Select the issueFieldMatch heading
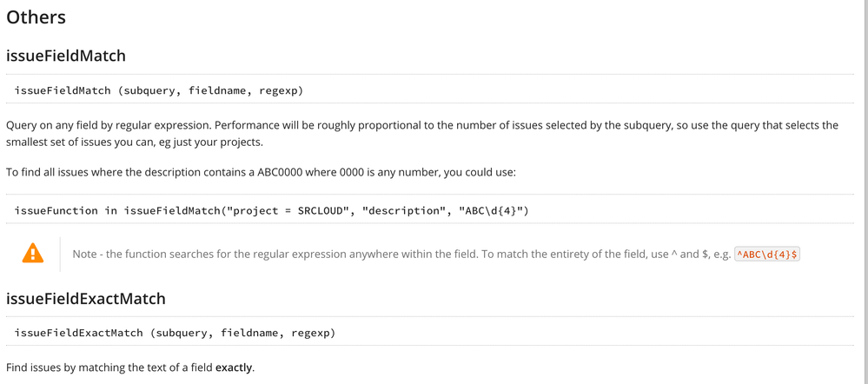 click(x=66, y=56)
